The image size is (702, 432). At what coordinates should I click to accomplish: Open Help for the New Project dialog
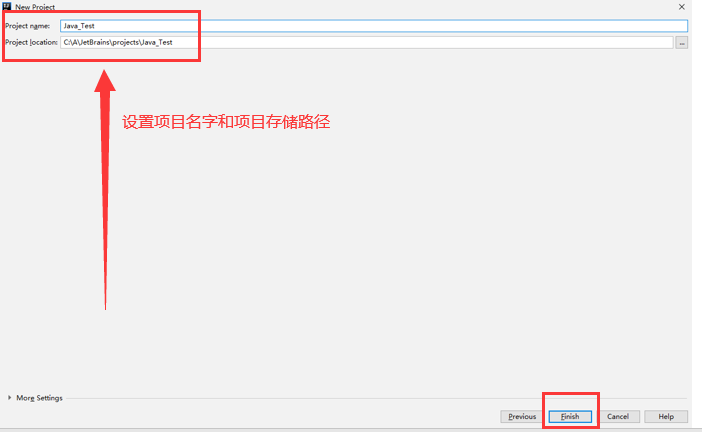[x=666, y=416]
